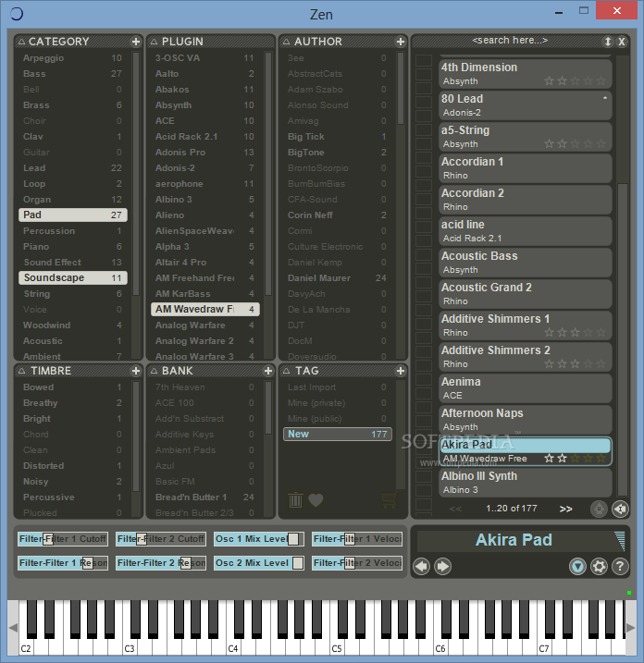
Task: Click the plus icon in AUTHOR header
Action: (x=401, y=42)
